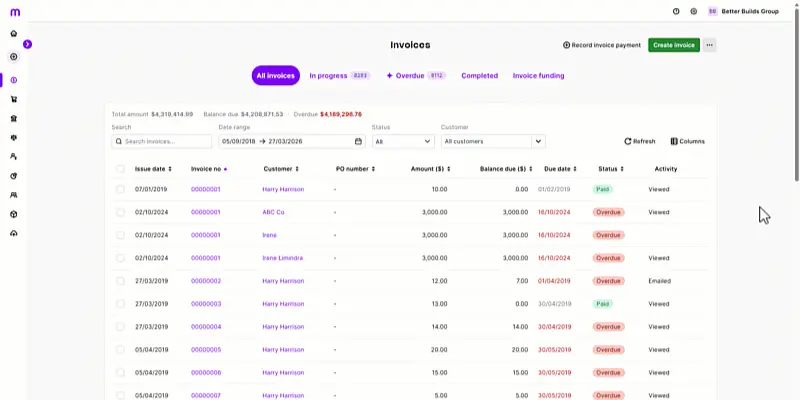This screenshot has height=400, width=800.
Task: Click the Emailed activity text for invoice 00000002
Action: (x=660, y=281)
